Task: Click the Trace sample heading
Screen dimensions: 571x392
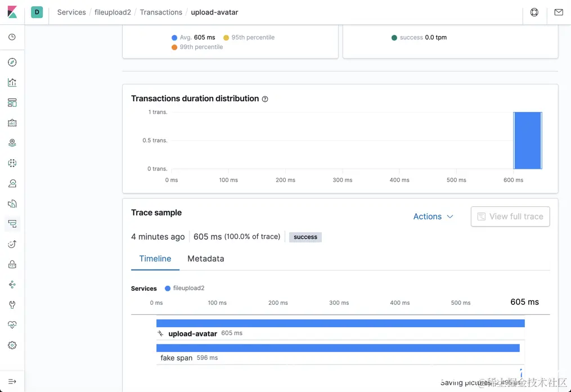Action: click(x=156, y=213)
